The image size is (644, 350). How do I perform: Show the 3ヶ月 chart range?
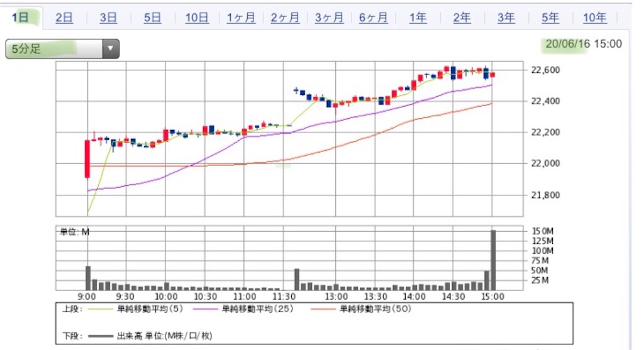(x=330, y=18)
